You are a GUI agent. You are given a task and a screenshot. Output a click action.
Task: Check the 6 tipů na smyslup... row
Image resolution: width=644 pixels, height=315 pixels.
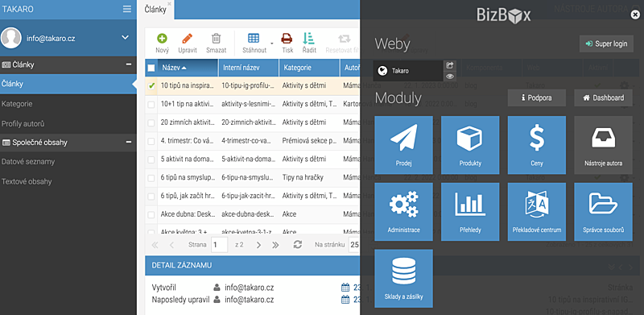pos(151,178)
